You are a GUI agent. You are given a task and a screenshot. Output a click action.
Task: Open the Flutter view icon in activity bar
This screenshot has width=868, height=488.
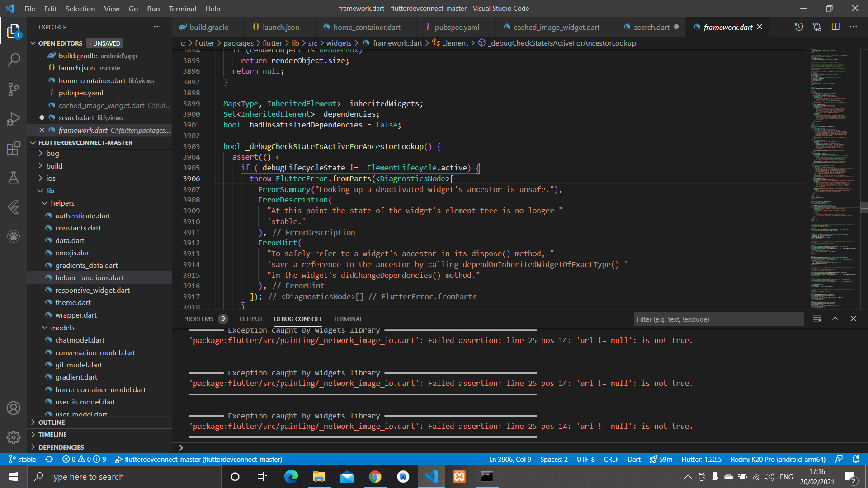tap(14, 207)
